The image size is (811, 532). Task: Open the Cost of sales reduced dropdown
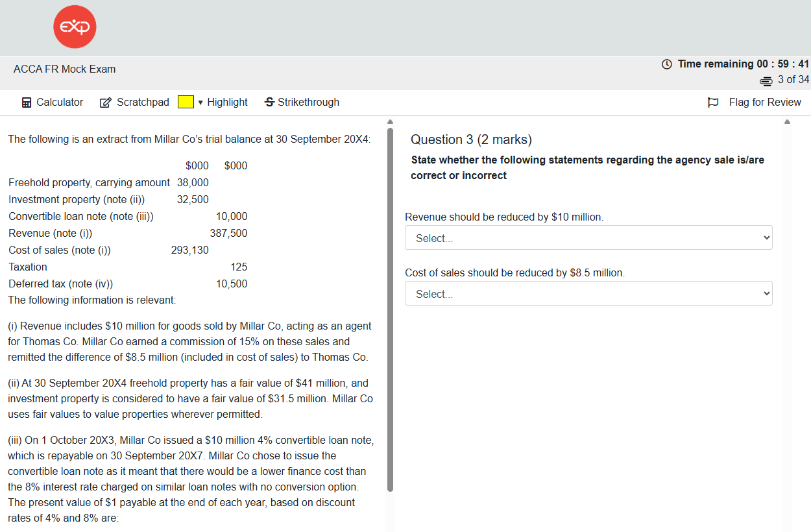click(x=588, y=294)
